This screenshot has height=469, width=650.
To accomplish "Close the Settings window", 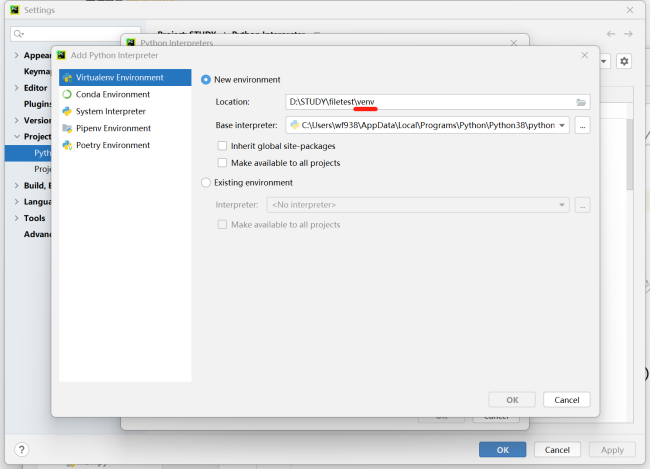I will point(630,10).
